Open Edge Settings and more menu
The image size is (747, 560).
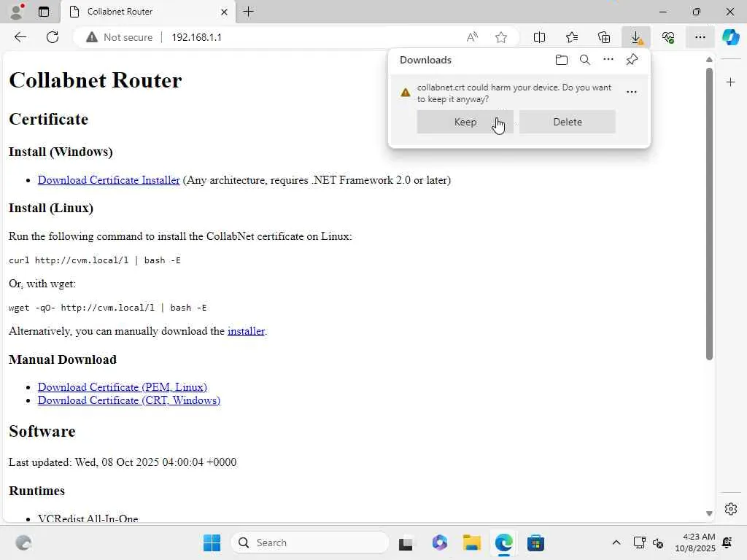(x=700, y=37)
